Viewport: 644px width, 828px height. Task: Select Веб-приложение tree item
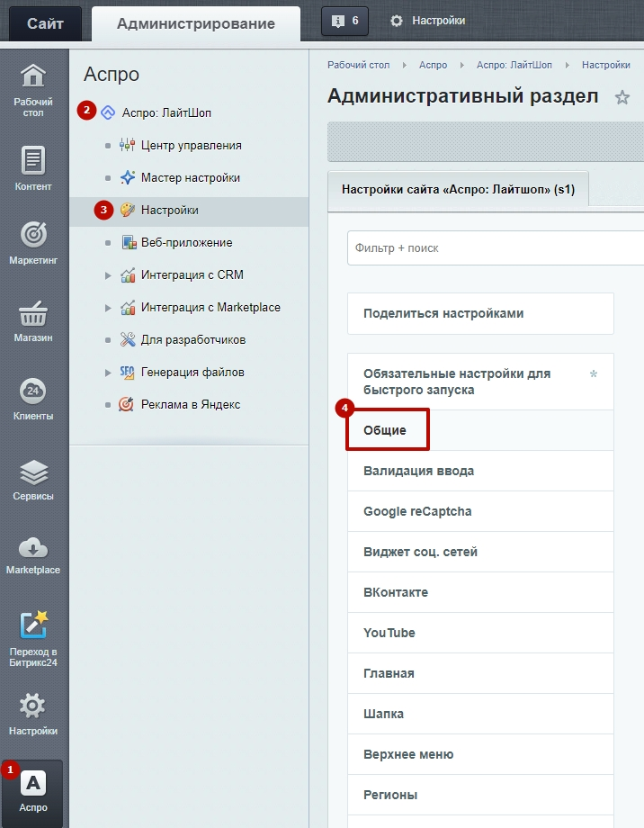coord(186,242)
